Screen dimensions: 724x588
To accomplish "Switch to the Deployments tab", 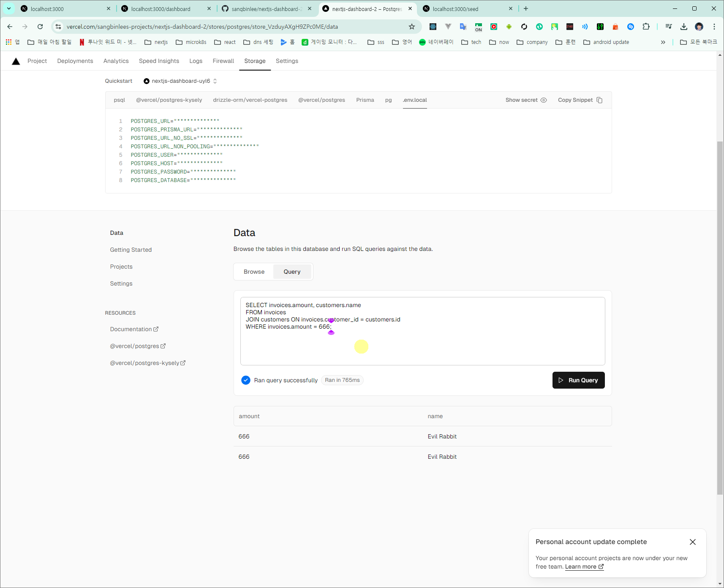I will (x=75, y=61).
